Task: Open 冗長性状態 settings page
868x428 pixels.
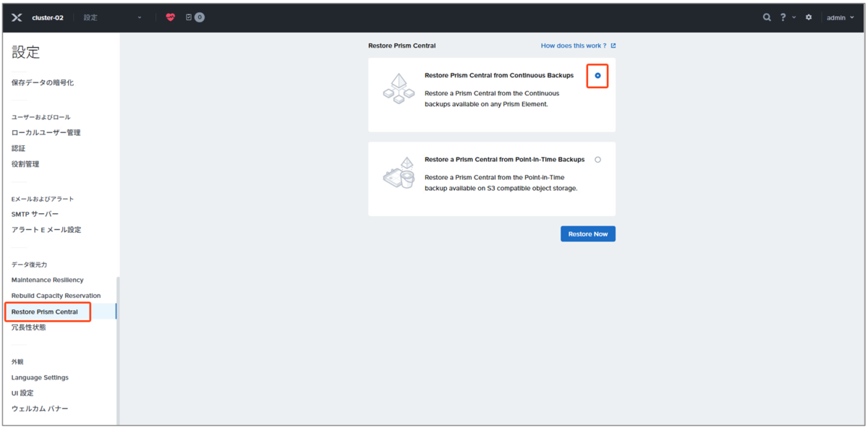Action: pos(29,328)
